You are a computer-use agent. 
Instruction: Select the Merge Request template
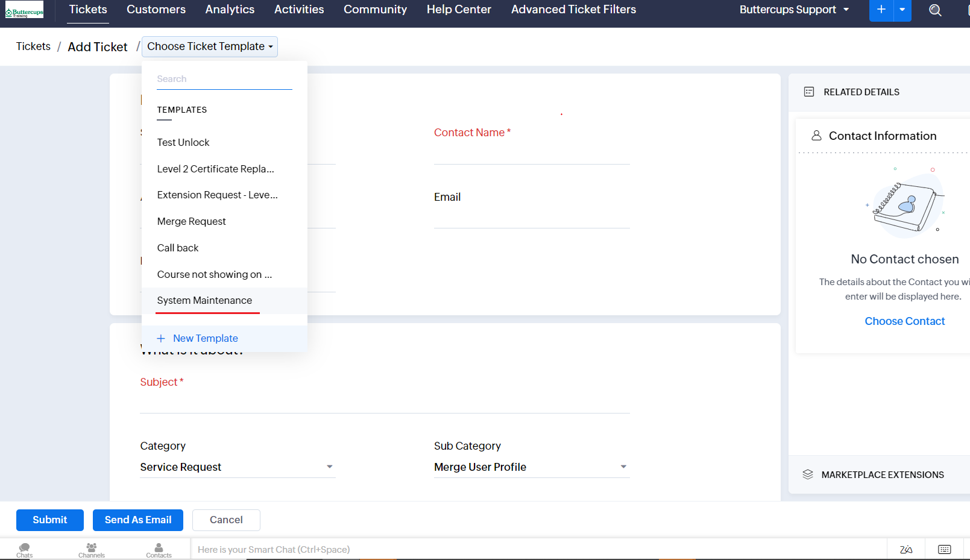coord(191,221)
